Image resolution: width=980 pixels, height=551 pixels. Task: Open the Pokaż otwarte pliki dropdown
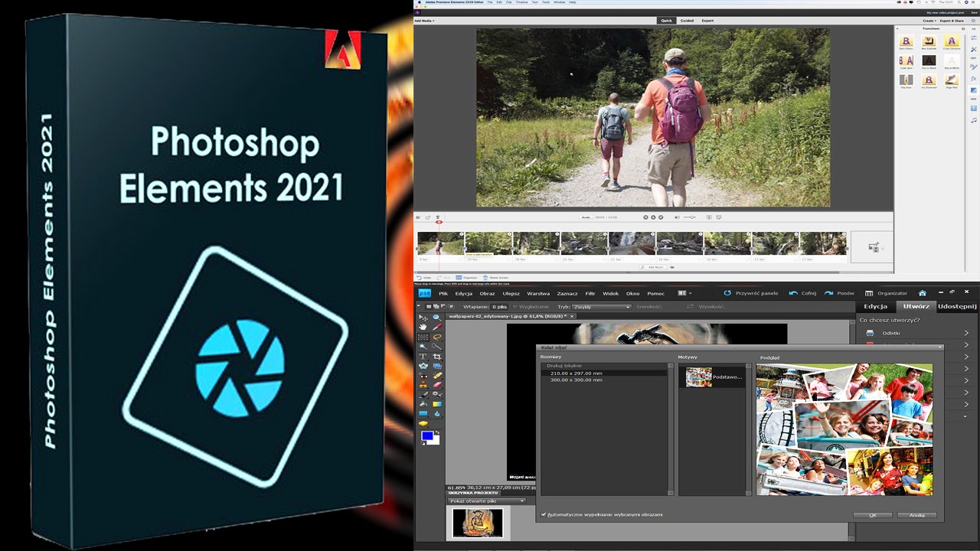tap(487, 500)
